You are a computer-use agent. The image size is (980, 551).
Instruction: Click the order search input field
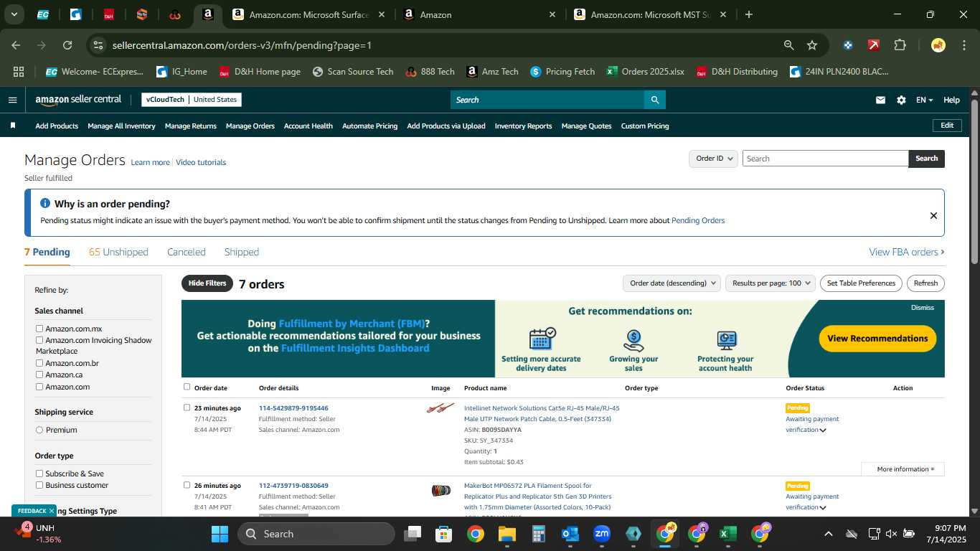click(x=825, y=159)
